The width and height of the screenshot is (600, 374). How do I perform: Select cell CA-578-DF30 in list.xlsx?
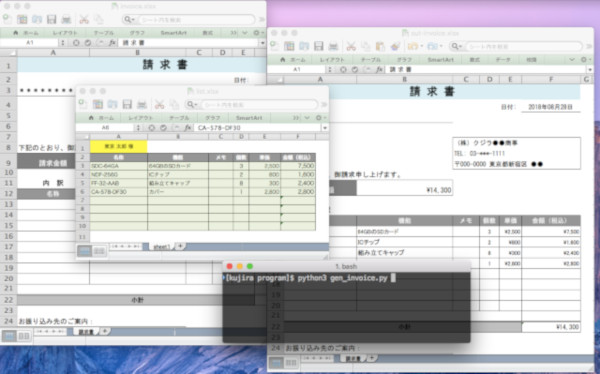click(119, 192)
